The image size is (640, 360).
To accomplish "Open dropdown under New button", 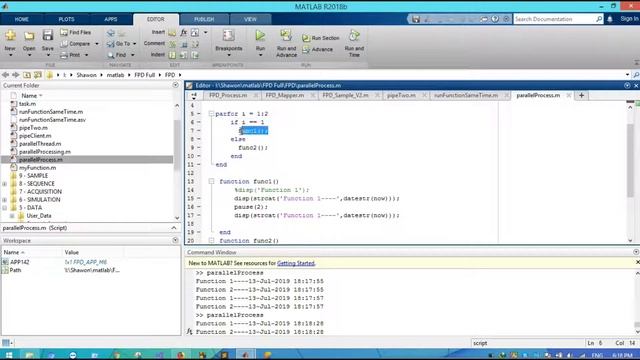I will coord(10,56).
